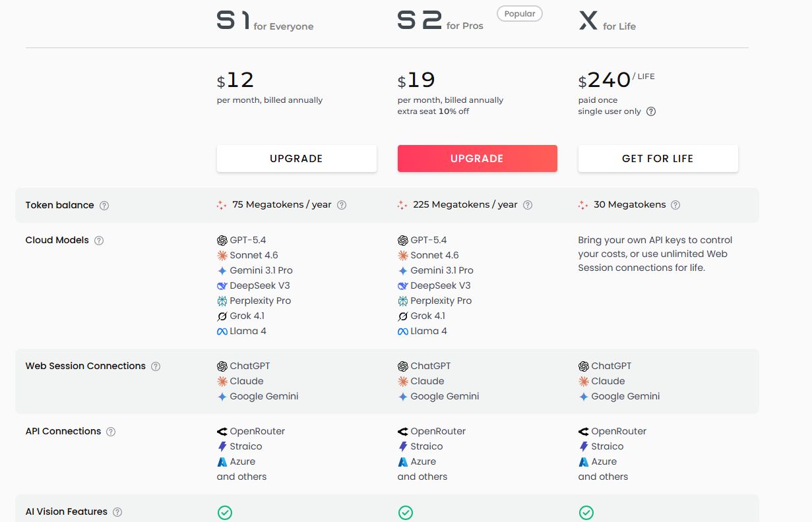Click the Llama 4 Meta icon in S1 column
This screenshot has width=812, height=522.
(x=222, y=332)
